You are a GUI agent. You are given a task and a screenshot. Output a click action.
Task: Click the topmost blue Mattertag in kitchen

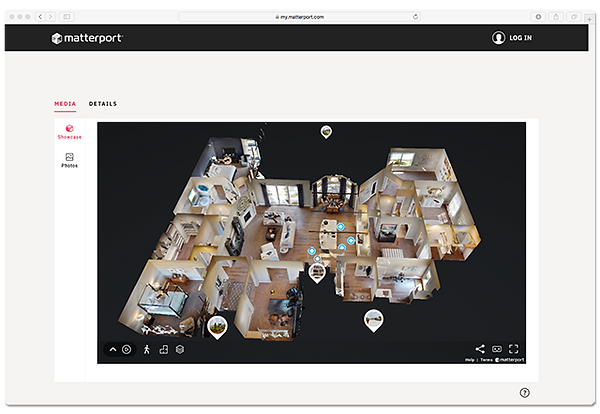point(340,227)
